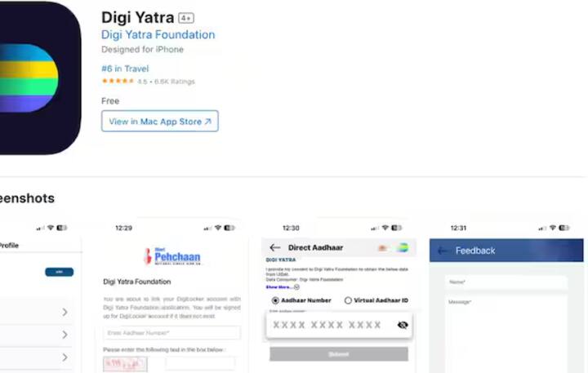Screen dimensions: 588x373
Task: Open Digi Yatra Foundation developer page
Action: coord(158,35)
